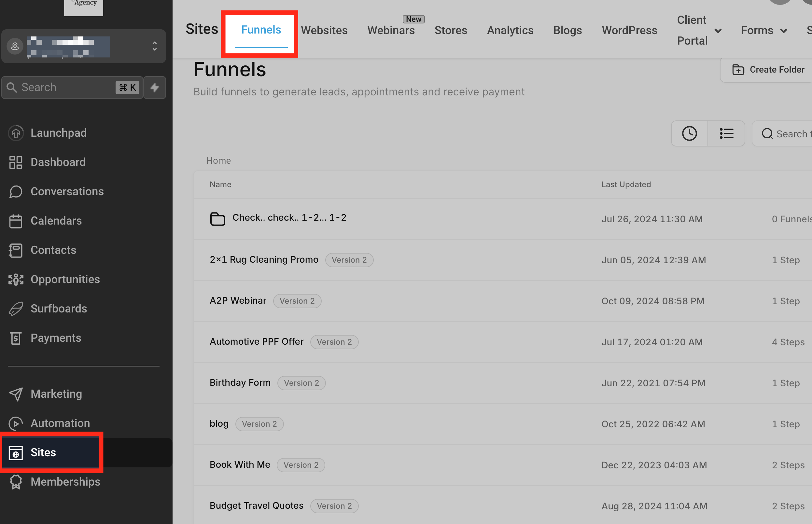Open the Webinars tab
Image resolution: width=812 pixels, height=524 pixels.
pos(391,30)
